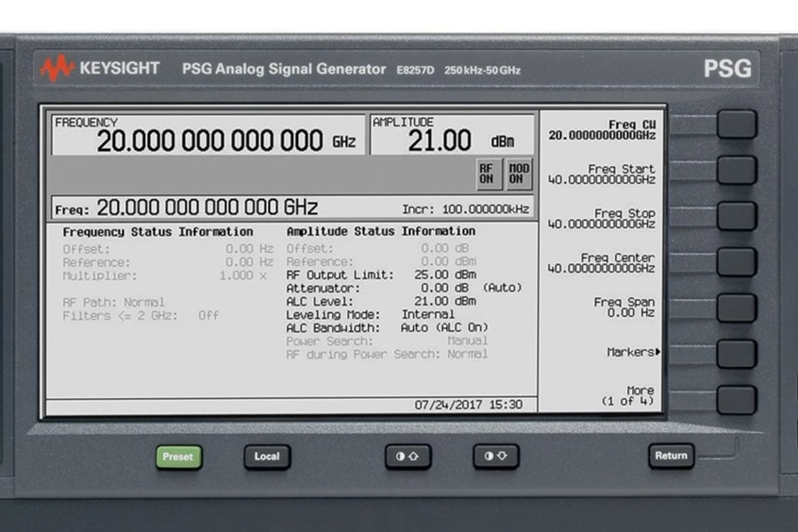Click the Multiplier 1.000 x row
Viewport: 798px width, 532px height.
click(165, 276)
